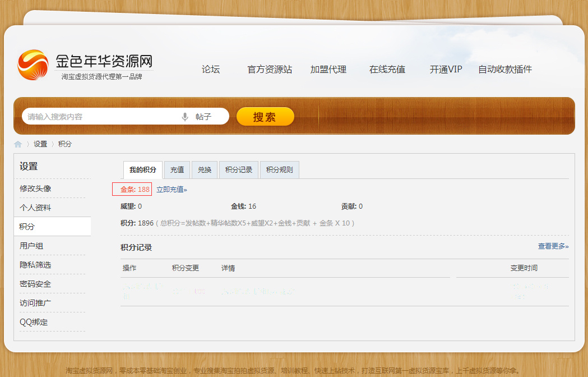Click the 变更时间 column header
The width and height of the screenshot is (588, 377).
524,268
